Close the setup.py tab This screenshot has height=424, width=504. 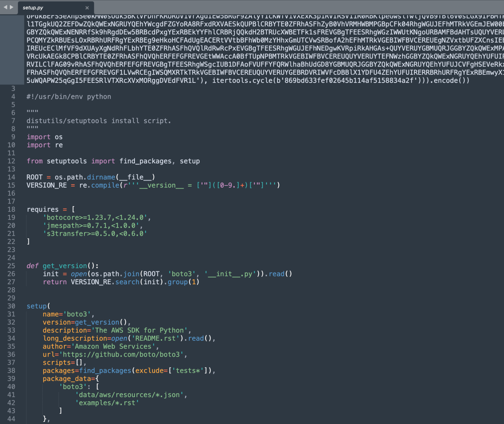coord(87,8)
